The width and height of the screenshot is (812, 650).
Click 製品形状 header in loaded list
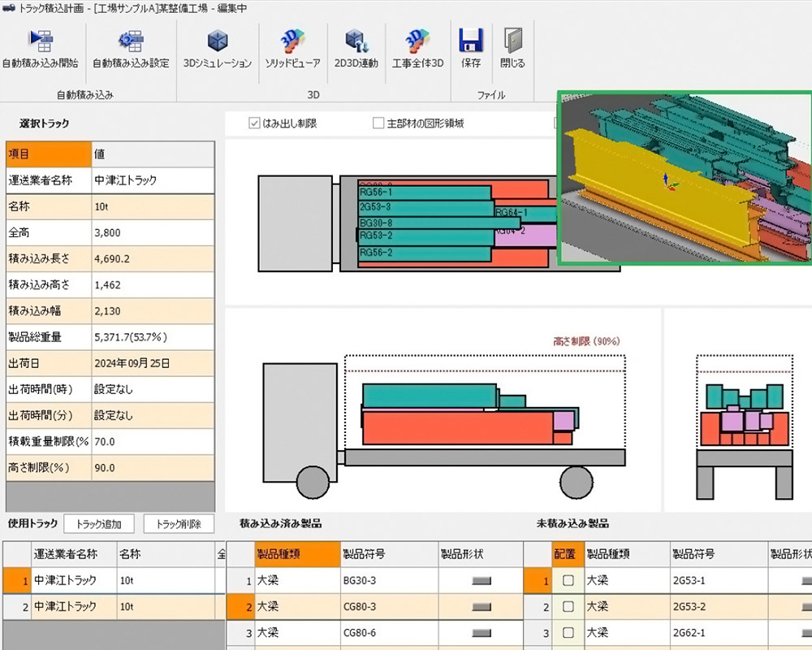[x=481, y=554]
